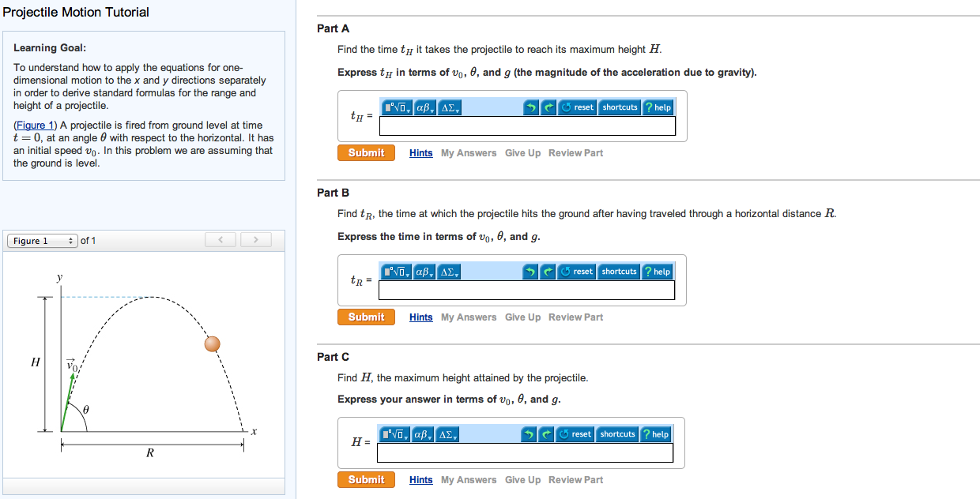Click the next figure arrow button
This screenshot has height=499, width=980.
click(x=255, y=239)
